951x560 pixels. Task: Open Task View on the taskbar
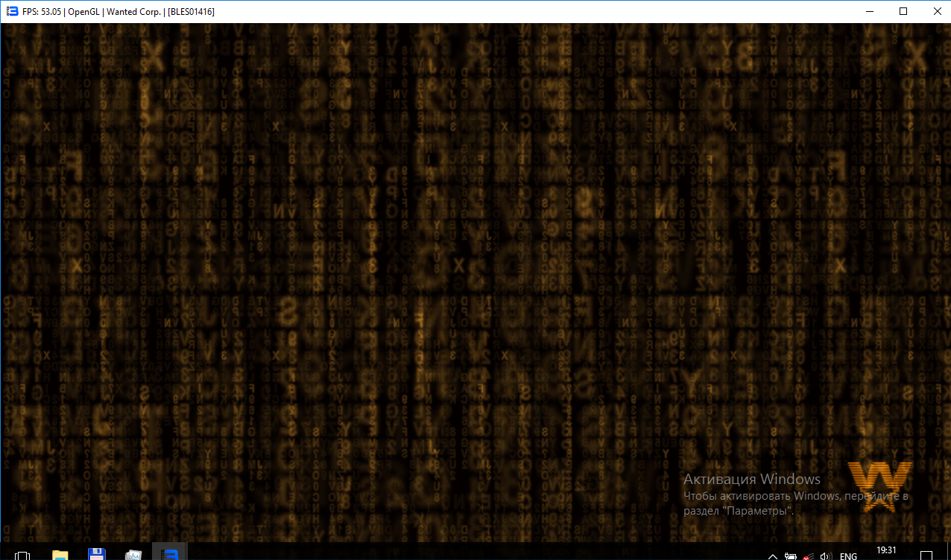pos(22,555)
